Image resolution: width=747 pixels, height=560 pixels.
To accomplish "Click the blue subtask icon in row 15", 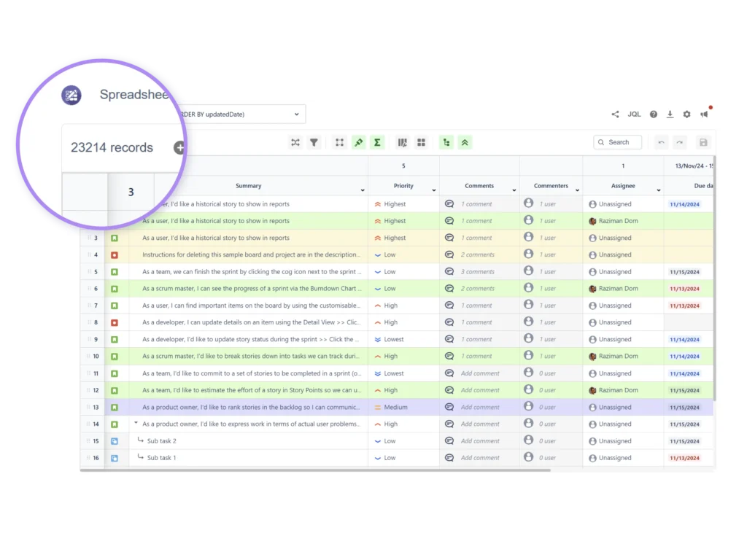I will click(115, 441).
